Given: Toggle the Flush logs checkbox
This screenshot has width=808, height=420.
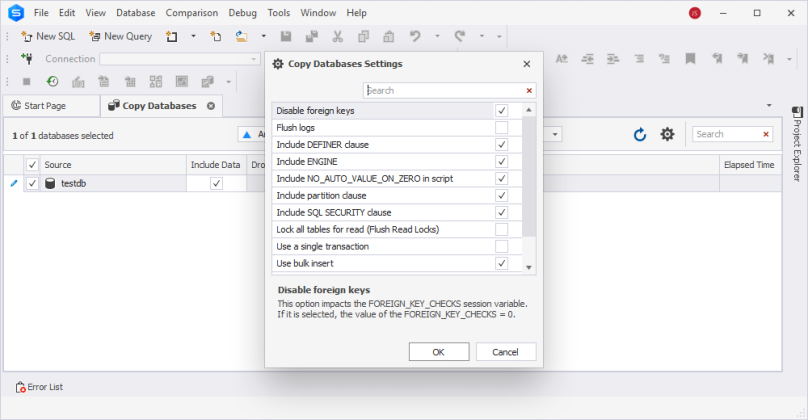Looking at the screenshot, I should click(501, 128).
